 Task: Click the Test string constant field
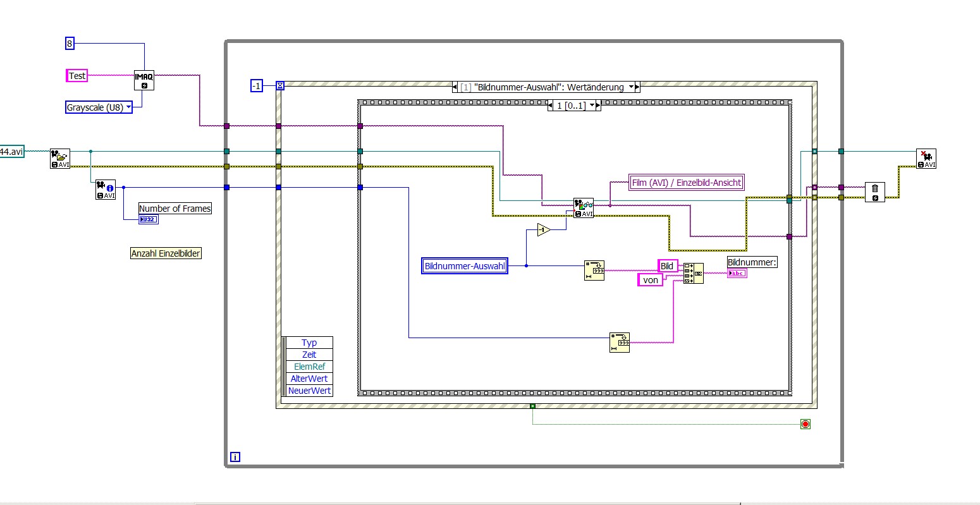(x=77, y=76)
